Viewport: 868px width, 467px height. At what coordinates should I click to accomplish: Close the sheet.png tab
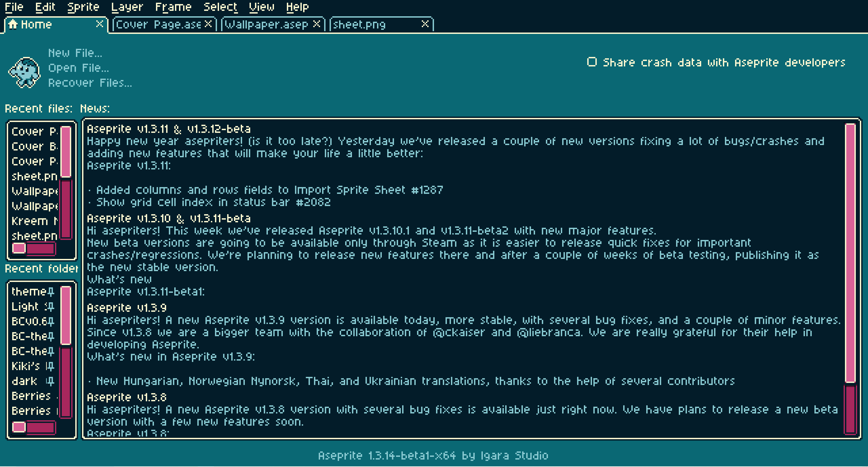[x=425, y=24]
